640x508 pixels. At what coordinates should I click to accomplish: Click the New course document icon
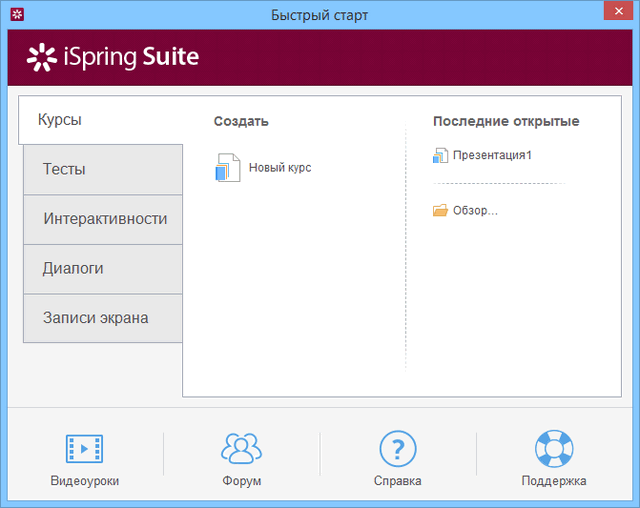[x=228, y=167]
